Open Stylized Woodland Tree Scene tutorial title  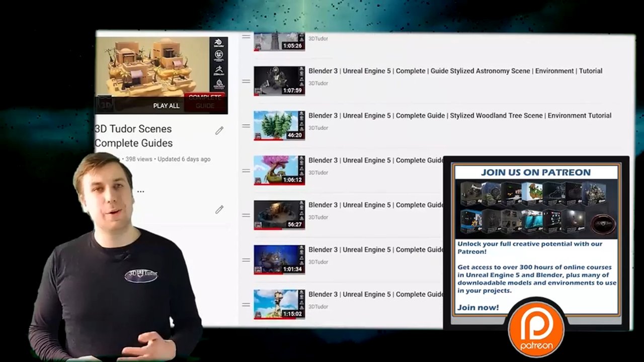coord(460,116)
